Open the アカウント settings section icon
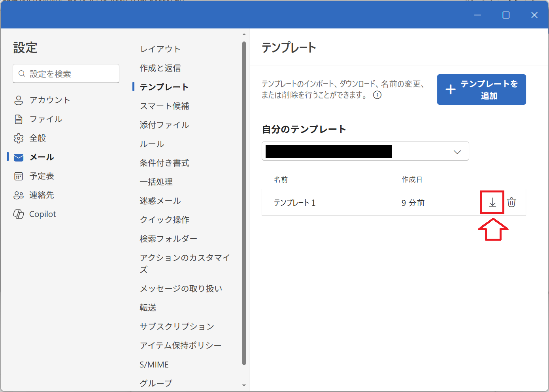Viewport: 549px width, 392px height. (x=19, y=100)
